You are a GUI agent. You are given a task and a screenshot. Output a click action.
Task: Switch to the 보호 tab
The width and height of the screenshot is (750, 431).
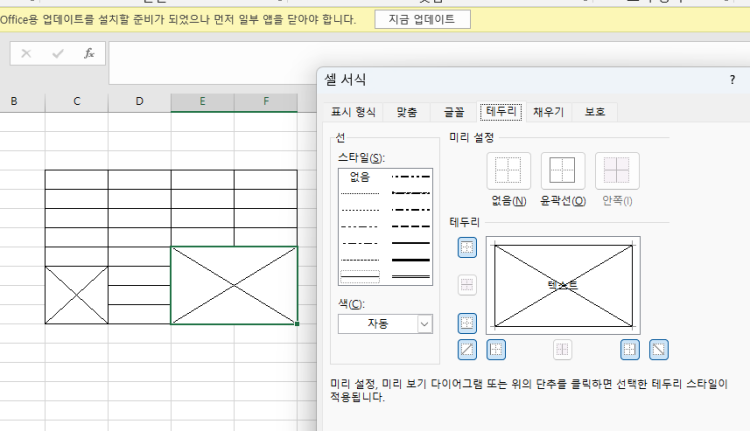pyautogui.click(x=595, y=112)
